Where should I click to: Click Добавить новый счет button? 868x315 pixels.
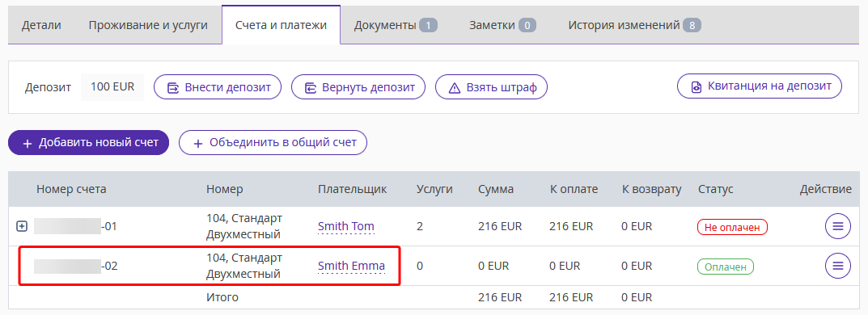(88, 143)
